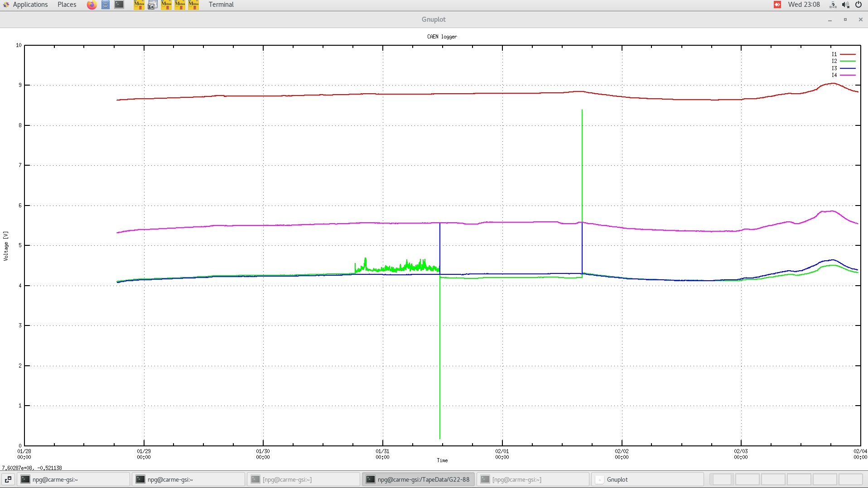Screen dimensions: 868x488
Task: Toggle the I1 curve via legend label
Action: click(834, 54)
